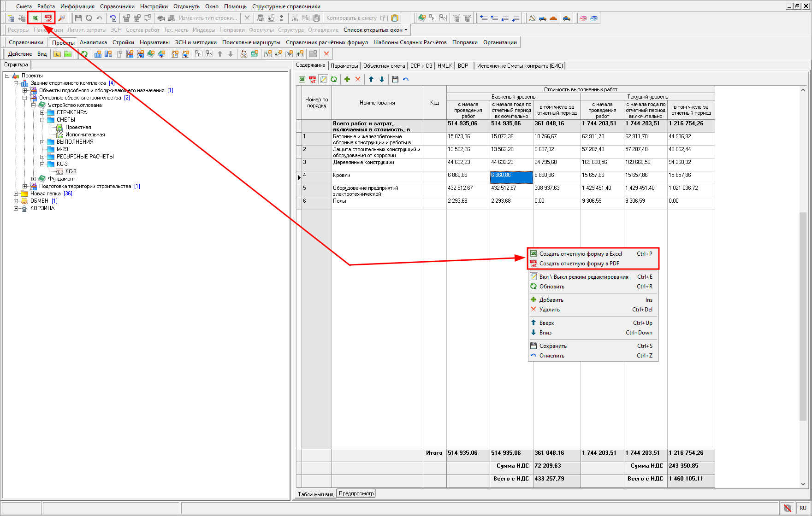
Task: Click the green refresh icon above the table
Action: click(334, 79)
